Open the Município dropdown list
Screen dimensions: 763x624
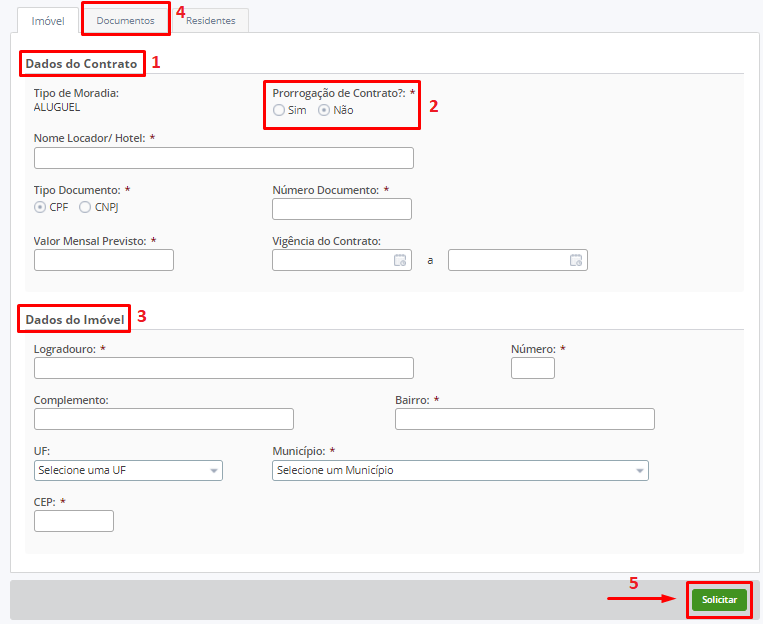[460, 470]
